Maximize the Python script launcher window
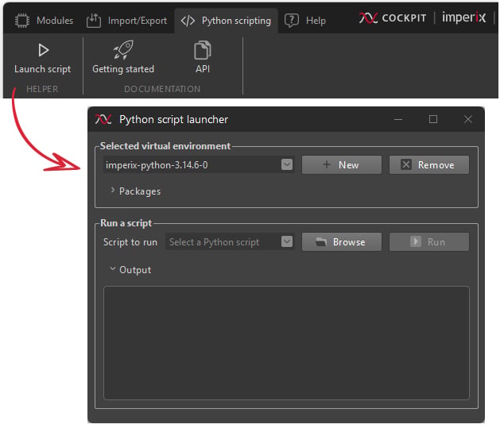504x432 pixels. [x=433, y=119]
